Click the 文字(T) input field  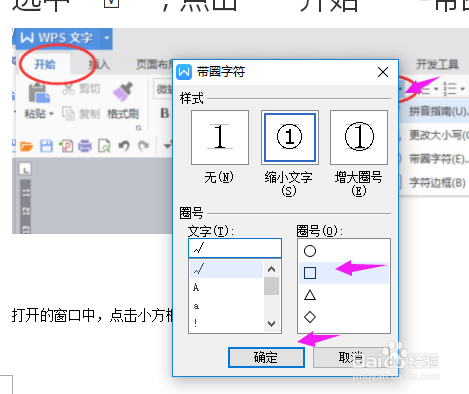[235, 248]
